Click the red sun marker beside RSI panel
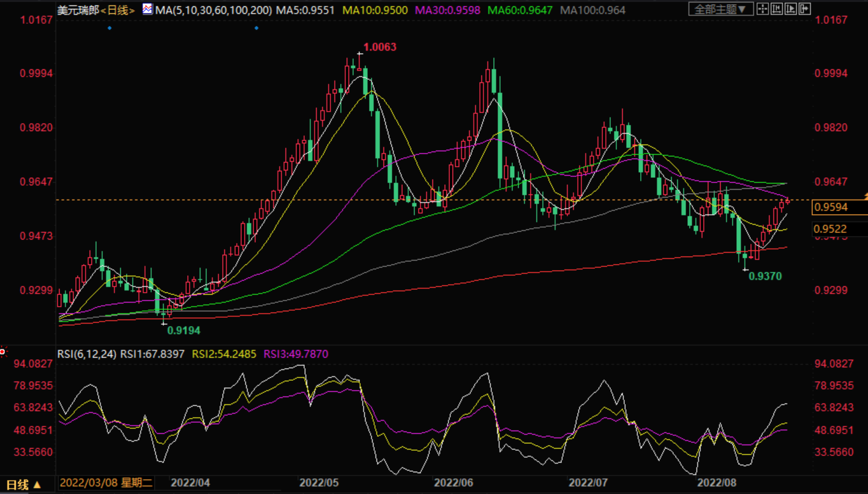The image size is (868, 494). (3, 352)
